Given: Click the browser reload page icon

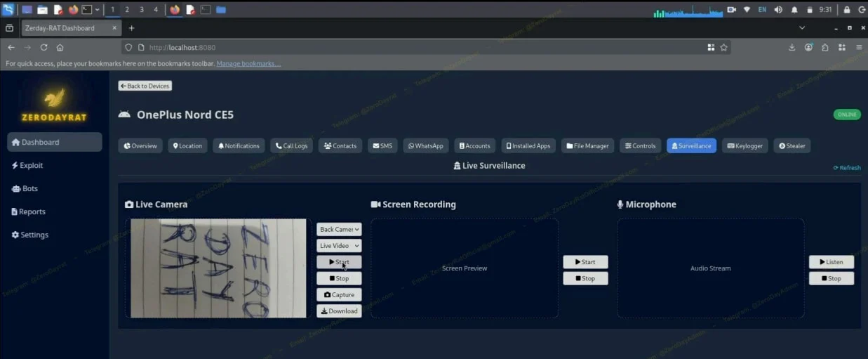Looking at the screenshot, I should click(x=44, y=48).
